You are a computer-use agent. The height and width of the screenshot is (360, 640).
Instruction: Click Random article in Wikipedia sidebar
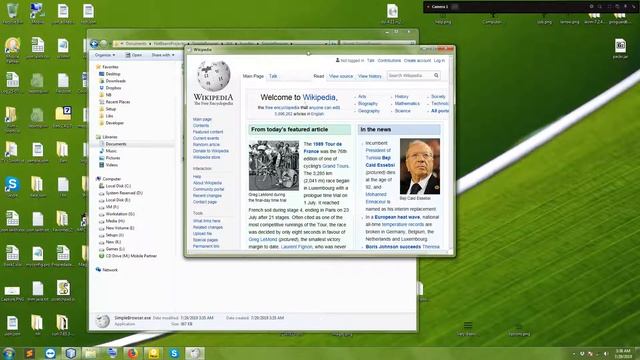click(x=206, y=144)
